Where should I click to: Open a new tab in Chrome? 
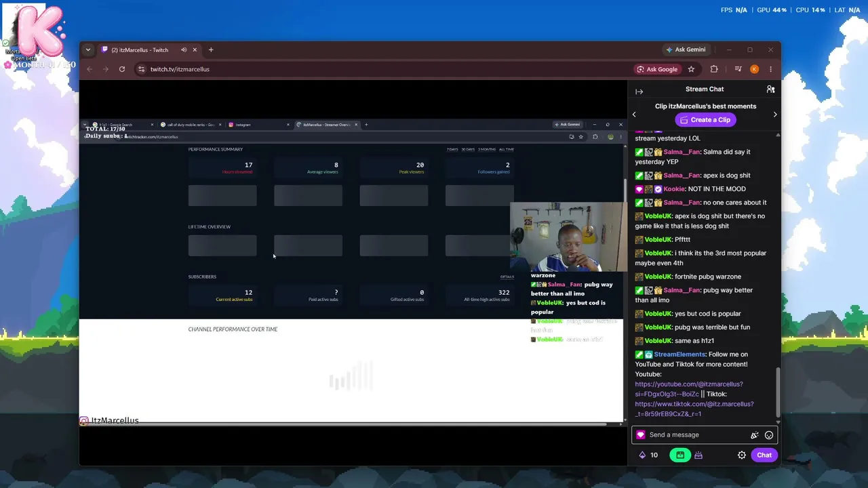pos(211,49)
